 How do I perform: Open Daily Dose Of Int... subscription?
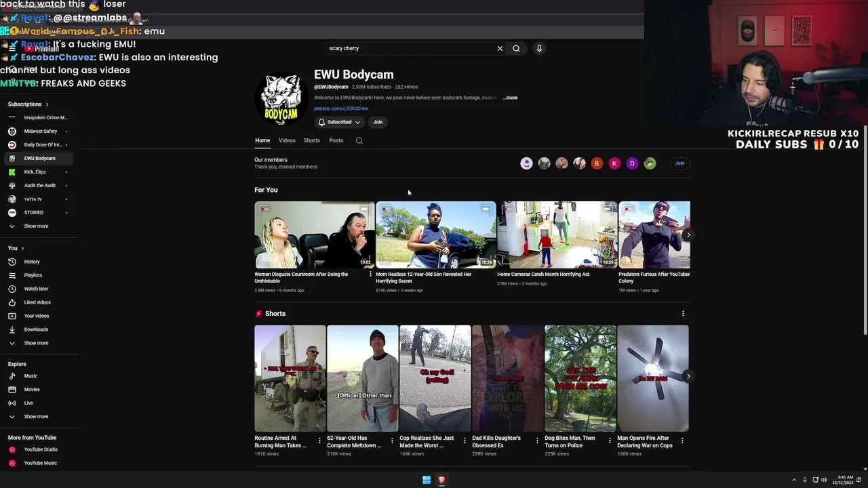(x=39, y=145)
